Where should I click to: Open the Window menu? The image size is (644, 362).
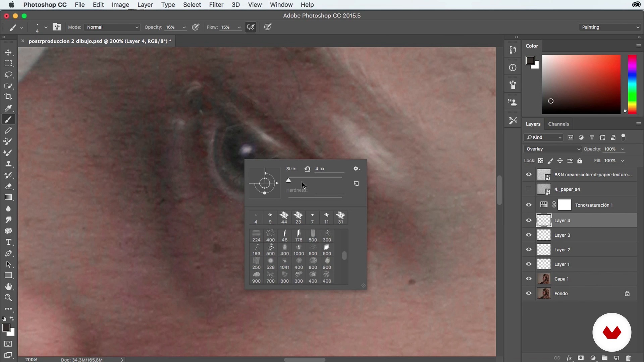point(281,5)
